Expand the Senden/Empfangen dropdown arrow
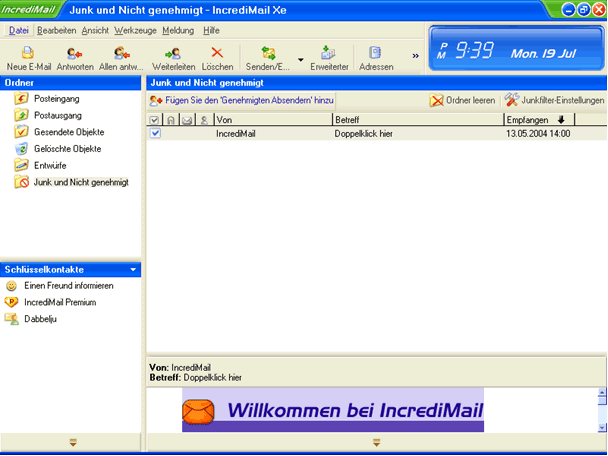This screenshot has height=456, width=608. 301,59
